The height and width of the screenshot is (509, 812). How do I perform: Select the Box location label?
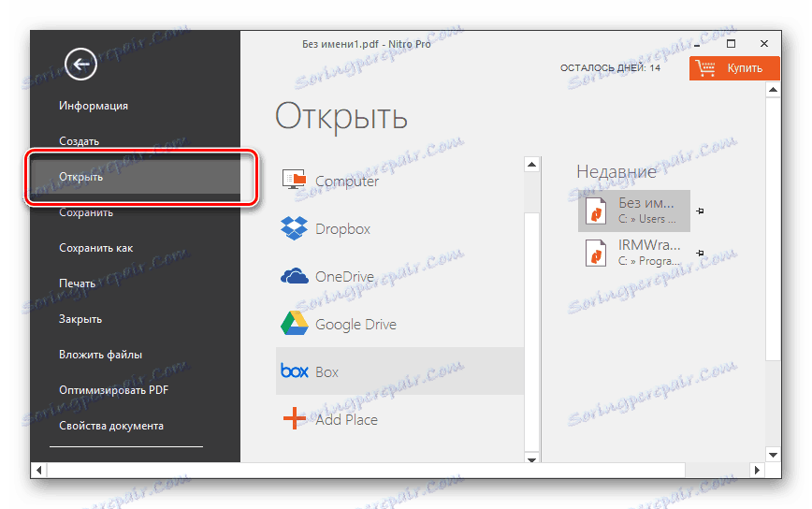[x=326, y=371]
